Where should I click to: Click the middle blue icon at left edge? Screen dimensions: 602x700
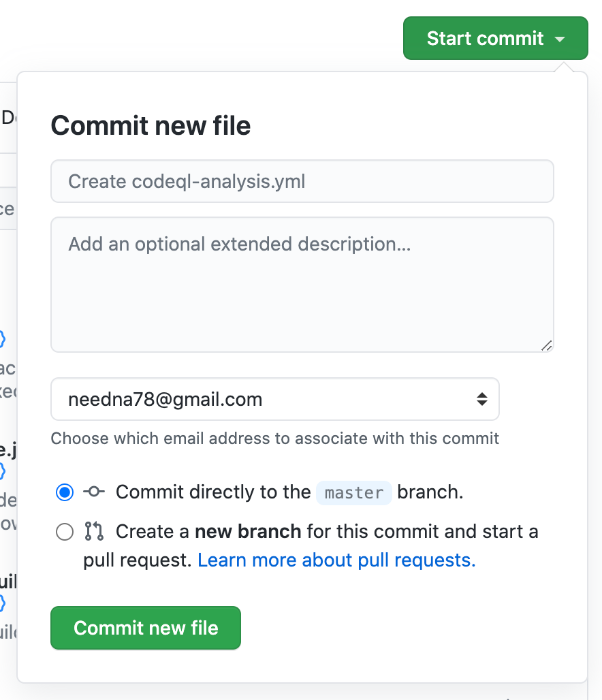(3, 471)
